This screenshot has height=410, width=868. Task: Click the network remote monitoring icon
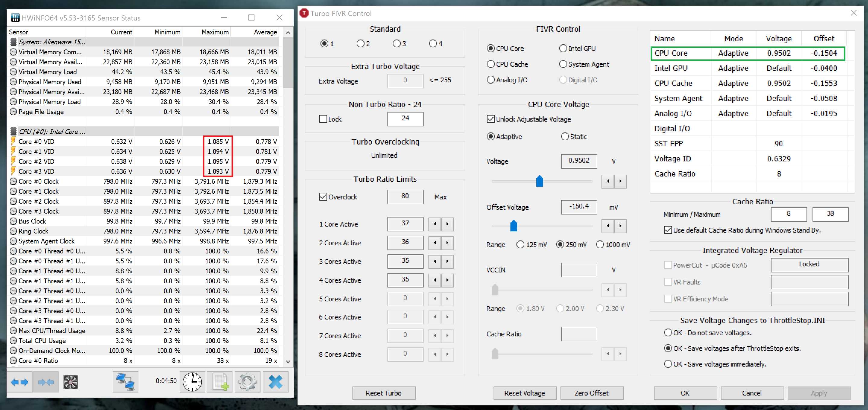[x=125, y=382]
